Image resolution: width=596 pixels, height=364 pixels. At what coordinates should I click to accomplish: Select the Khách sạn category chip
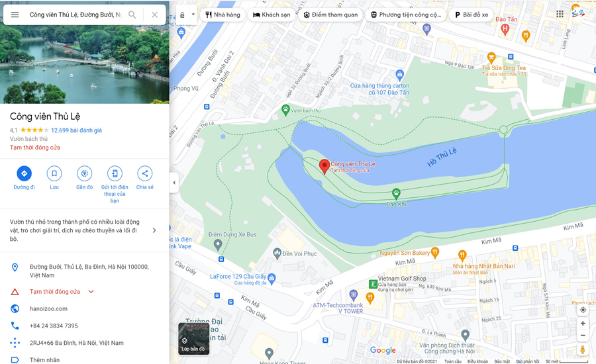272,15
